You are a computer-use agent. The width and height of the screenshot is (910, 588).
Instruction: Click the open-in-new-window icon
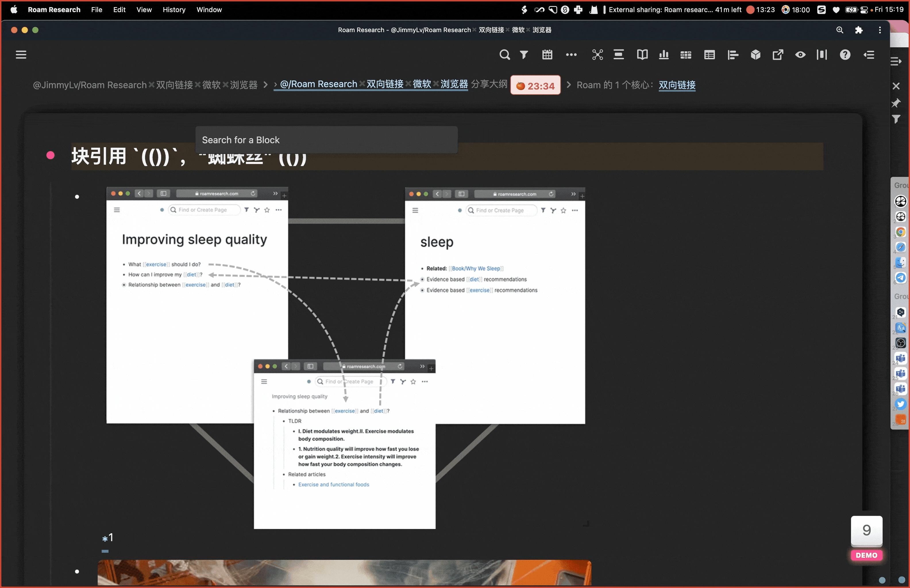click(x=778, y=55)
